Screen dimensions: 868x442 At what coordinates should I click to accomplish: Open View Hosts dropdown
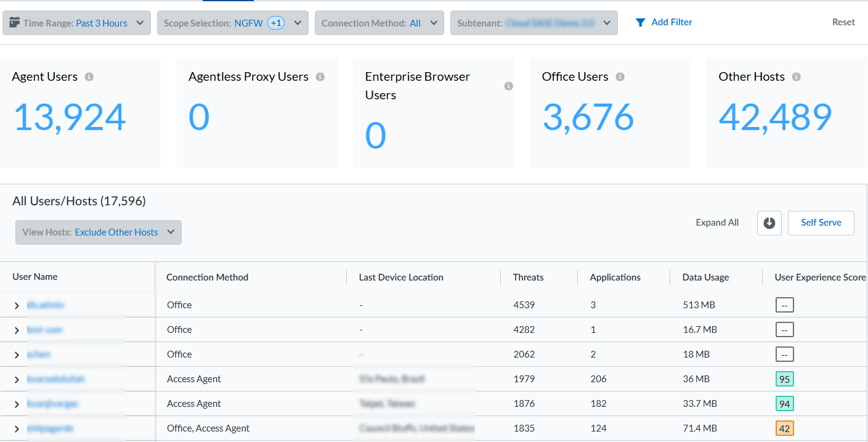[99, 232]
